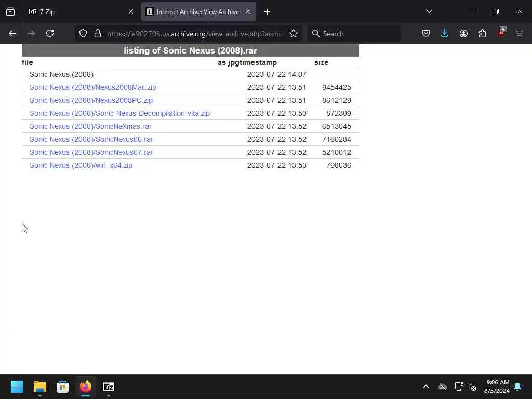Click timestamp 2023-07-22 13:50

coord(276,113)
